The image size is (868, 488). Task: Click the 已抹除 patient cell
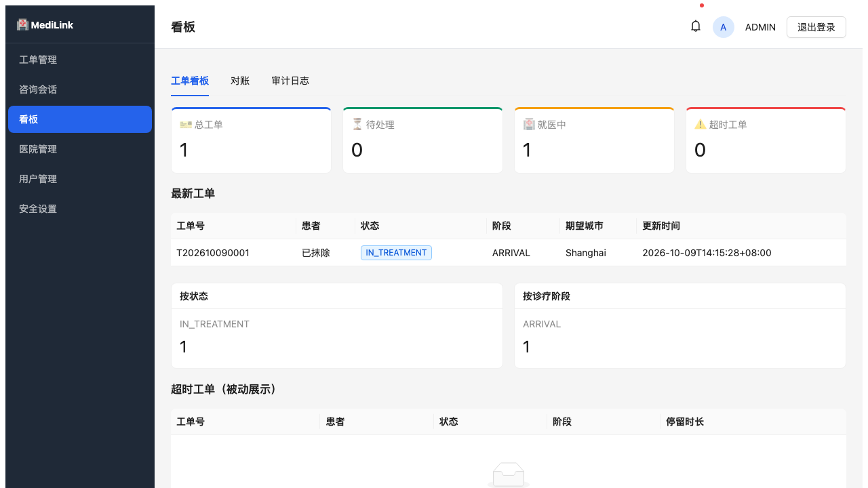[316, 253]
